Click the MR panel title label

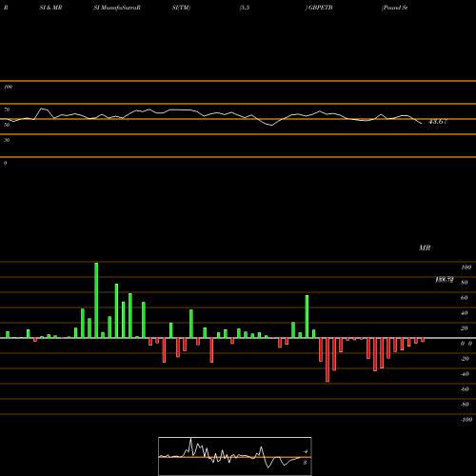tap(425, 248)
